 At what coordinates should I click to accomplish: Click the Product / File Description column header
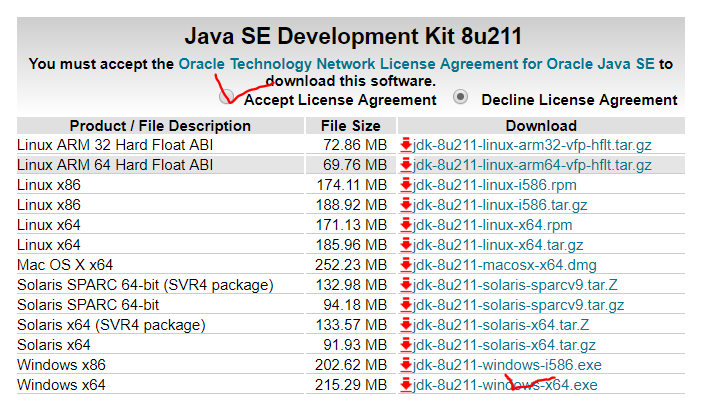click(x=160, y=126)
